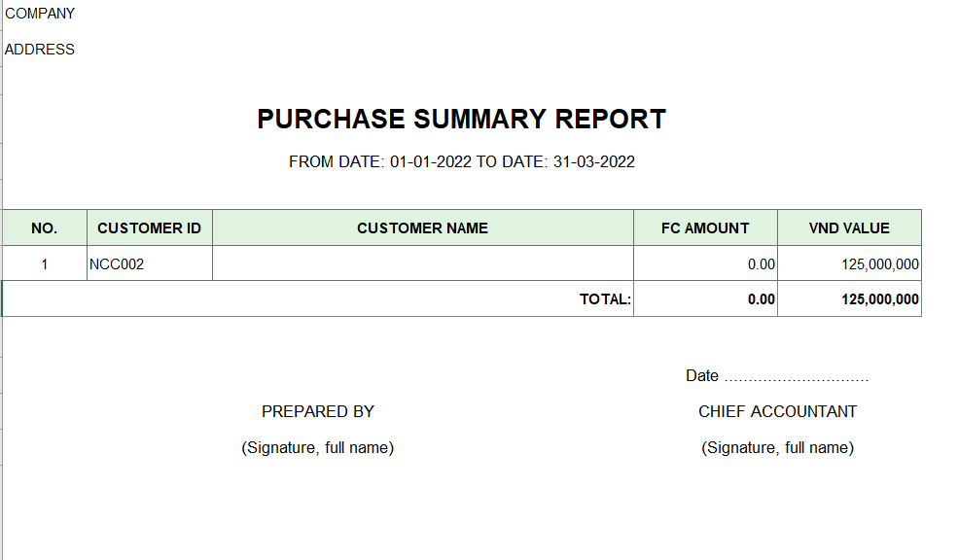Click the CHIEF ACCOUNTANT label
This screenshot has width=958, height=560.
pyautogui.click(x=778, y=411)
